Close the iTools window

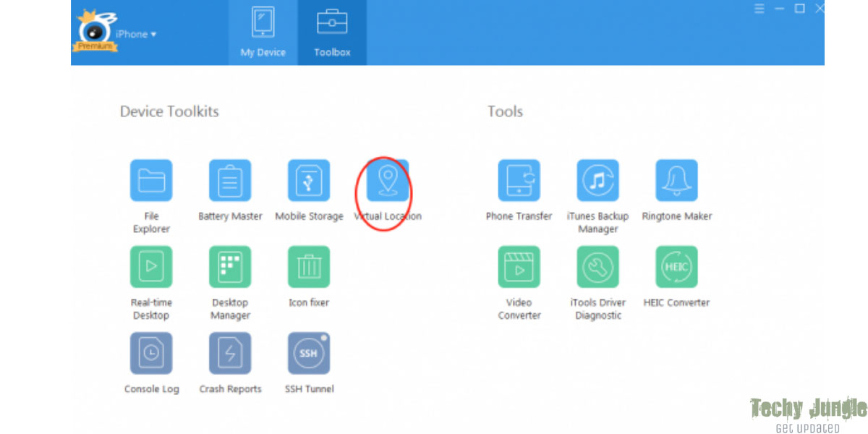coord(820,9)
